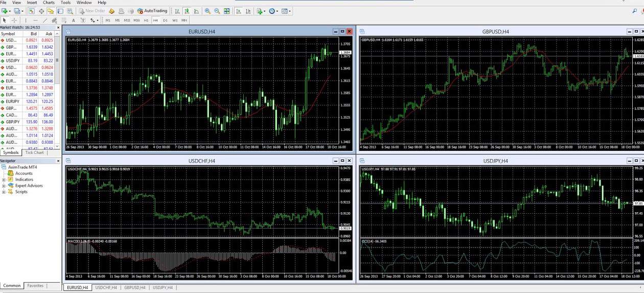644x293 pixels.
Task: Expand the Indicators node in Navigator
Action: (4, 179)
